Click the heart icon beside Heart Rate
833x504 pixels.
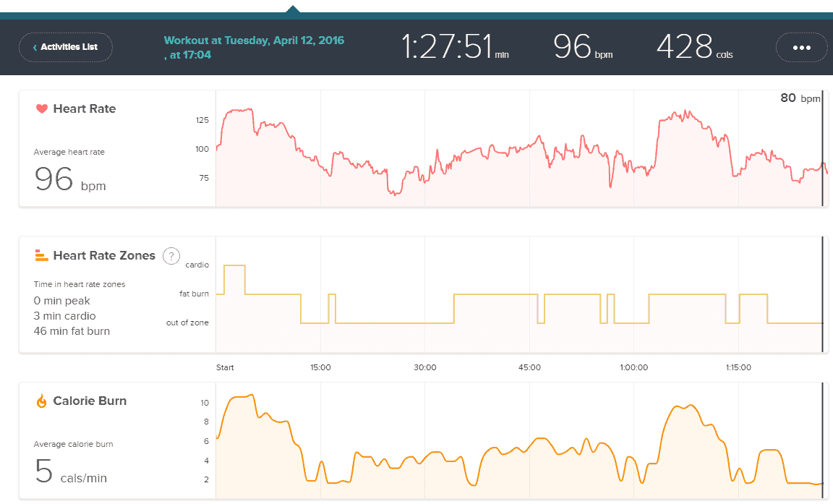(42, 109)
